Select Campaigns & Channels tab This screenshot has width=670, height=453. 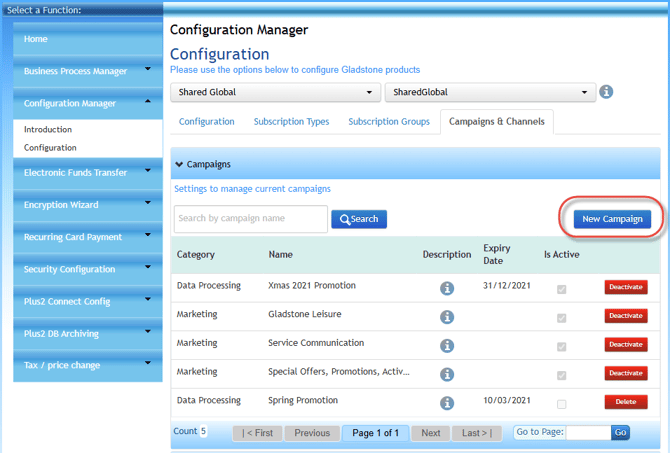(x=497, y=122)
